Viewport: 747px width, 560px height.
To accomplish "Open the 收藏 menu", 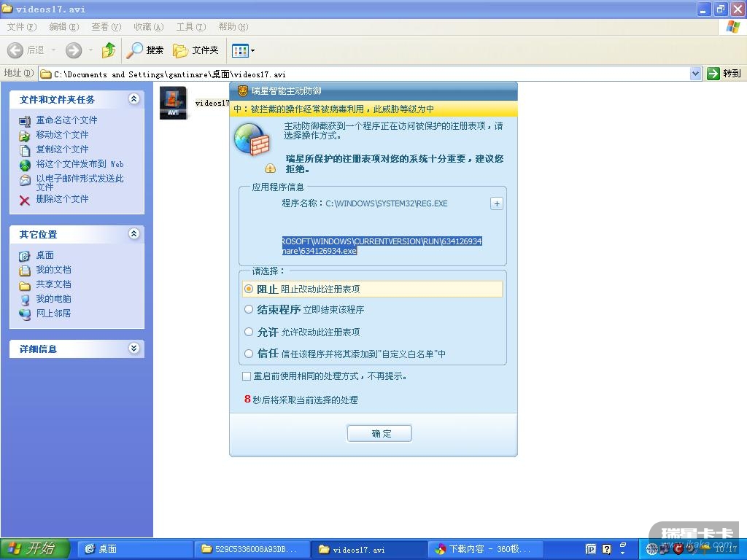I will point(149,27).
